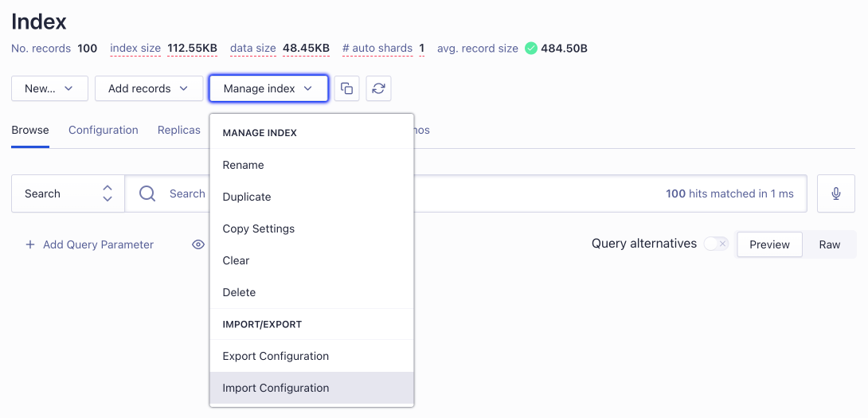Click the index size label
Screen dimensions: 868x418
click(135, 48)
